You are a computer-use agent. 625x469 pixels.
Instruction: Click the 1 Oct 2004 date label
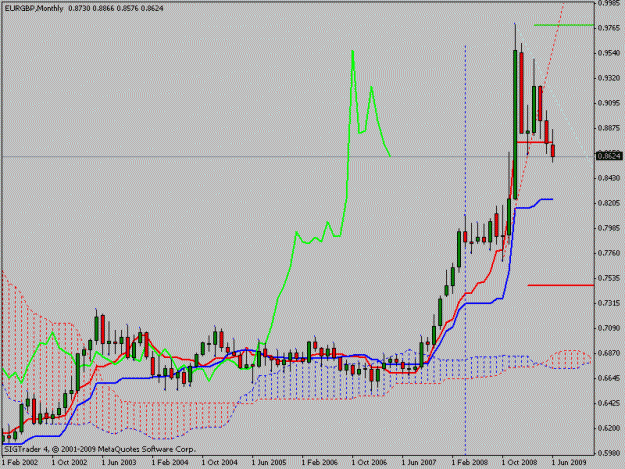pos(220,462)
